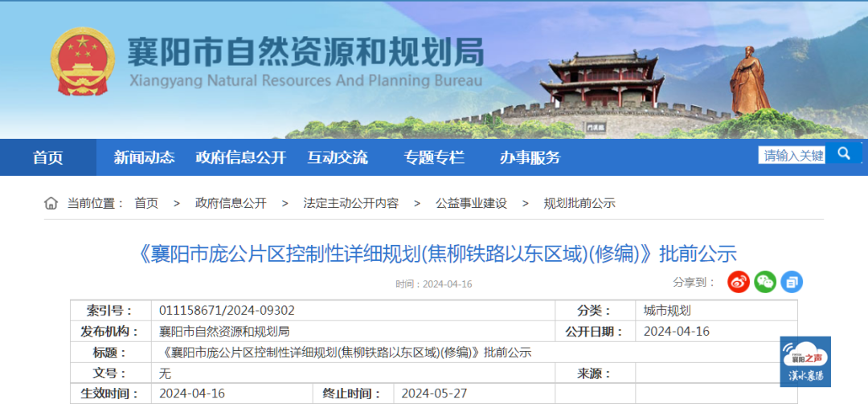
Task: Share article via WeChat icon
Action: coord(765,282)
